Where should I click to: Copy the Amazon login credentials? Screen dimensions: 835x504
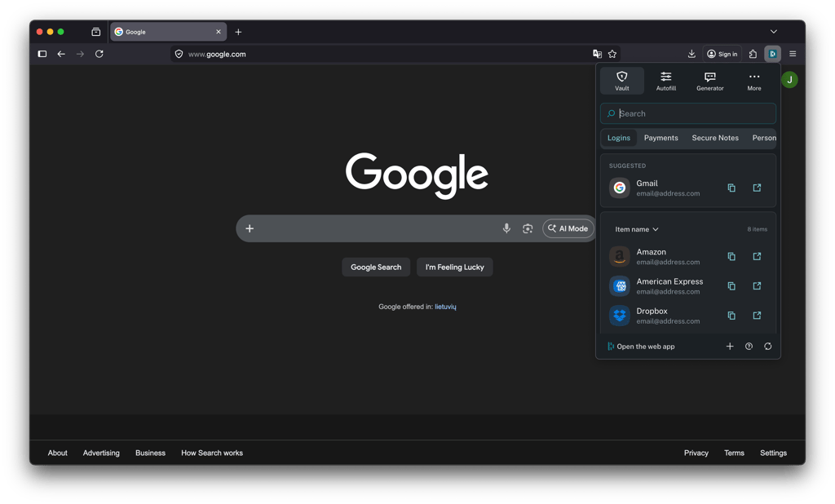731,256
